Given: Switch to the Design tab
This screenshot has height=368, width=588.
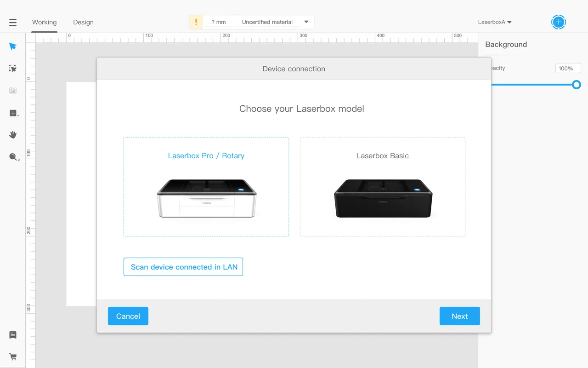Looking at the screenshot, I should (83, 22).
